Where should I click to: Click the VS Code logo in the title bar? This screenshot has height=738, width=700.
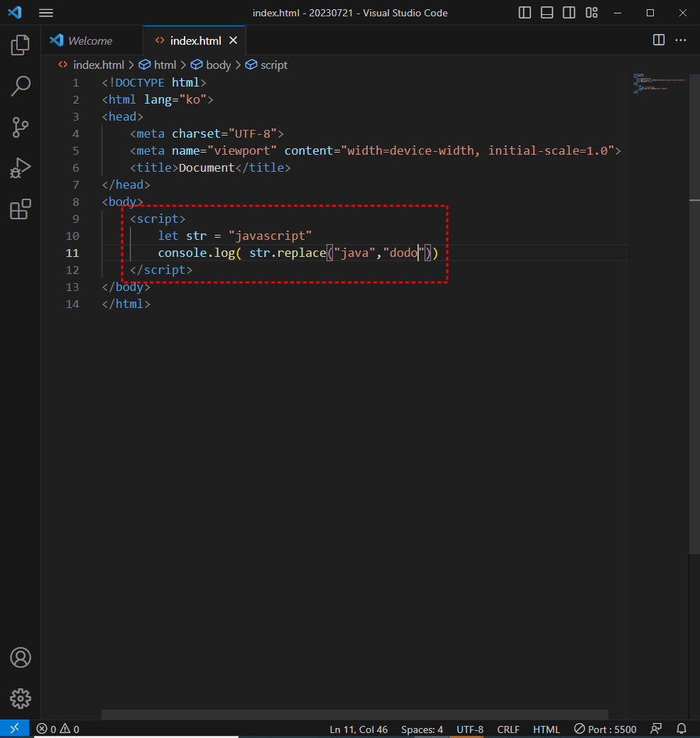tap(15, 12)
